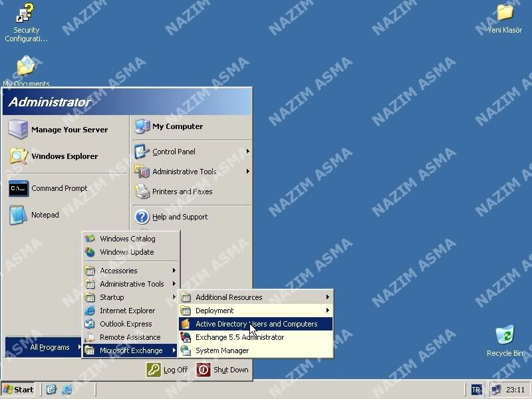
Task: Click quick launch Internet Explorer icon
Action: (67, 389)
